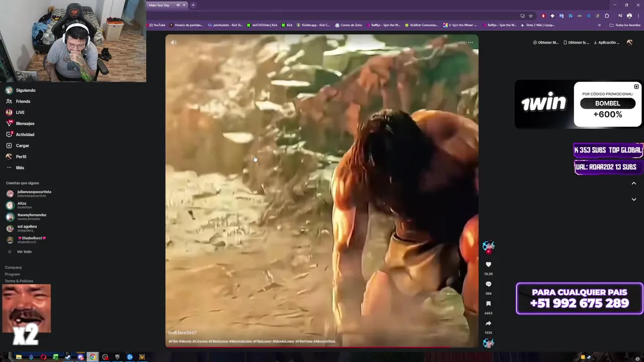Open Epic Games Launcher from taskbar

tap(117, 357)
